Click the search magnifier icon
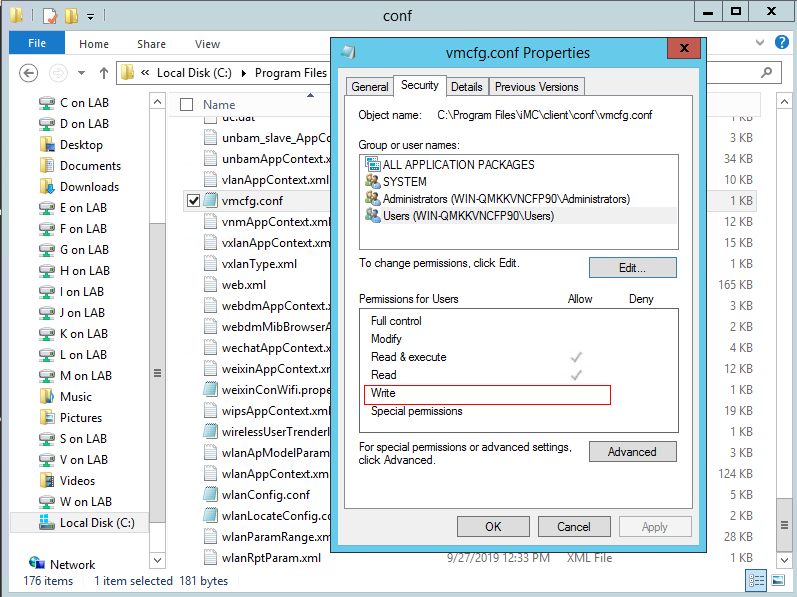This screenshot has width=797, height=597. click(x=766, y=73)
